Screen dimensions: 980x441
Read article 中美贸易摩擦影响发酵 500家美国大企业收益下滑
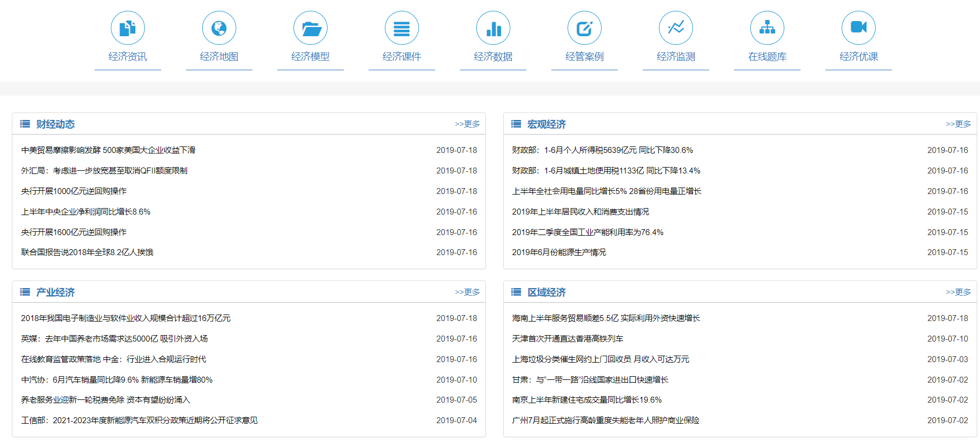108,150
